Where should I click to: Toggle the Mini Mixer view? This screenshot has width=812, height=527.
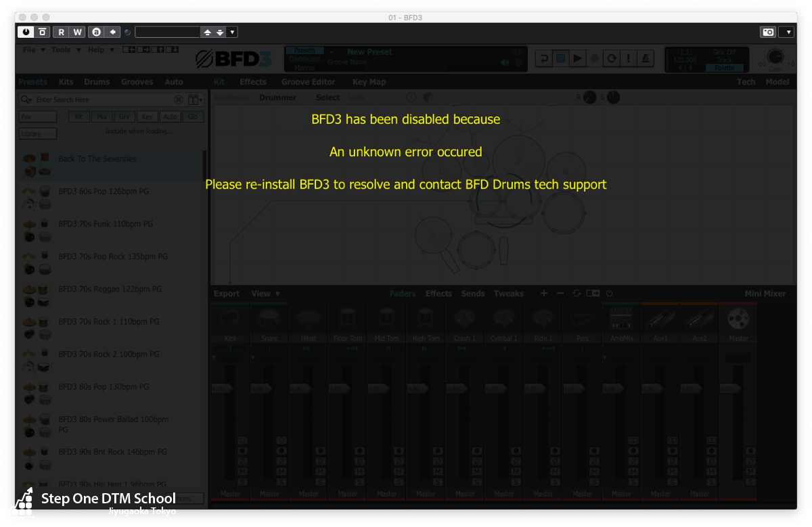[757, 294]
